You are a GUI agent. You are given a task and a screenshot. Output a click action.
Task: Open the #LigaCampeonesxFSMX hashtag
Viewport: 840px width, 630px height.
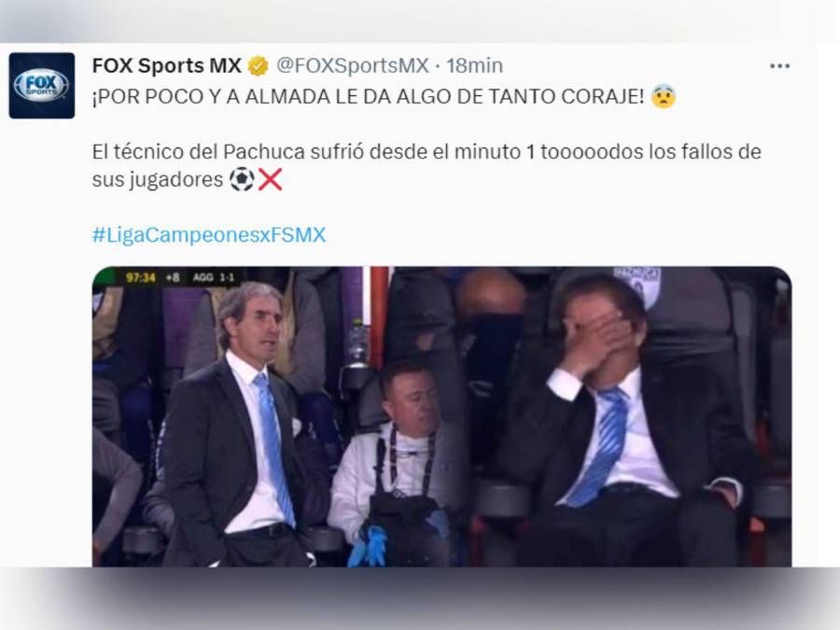point(209,234)
